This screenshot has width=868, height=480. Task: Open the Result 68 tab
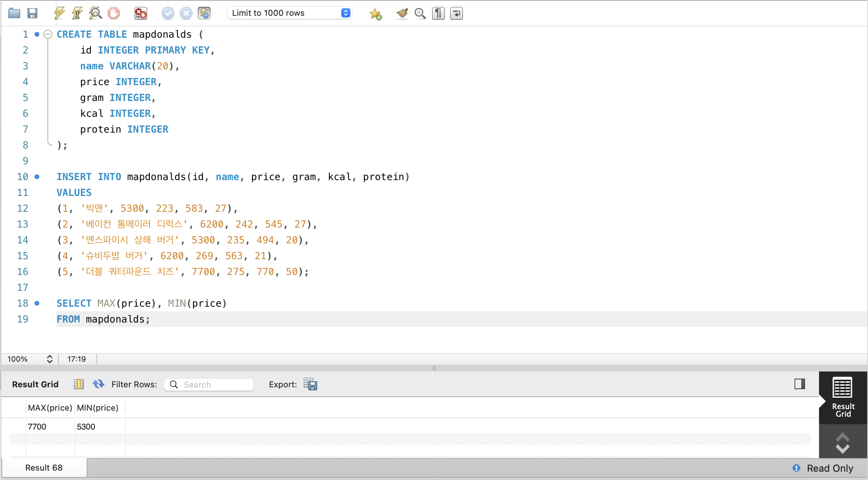click(x=44, y=468)
